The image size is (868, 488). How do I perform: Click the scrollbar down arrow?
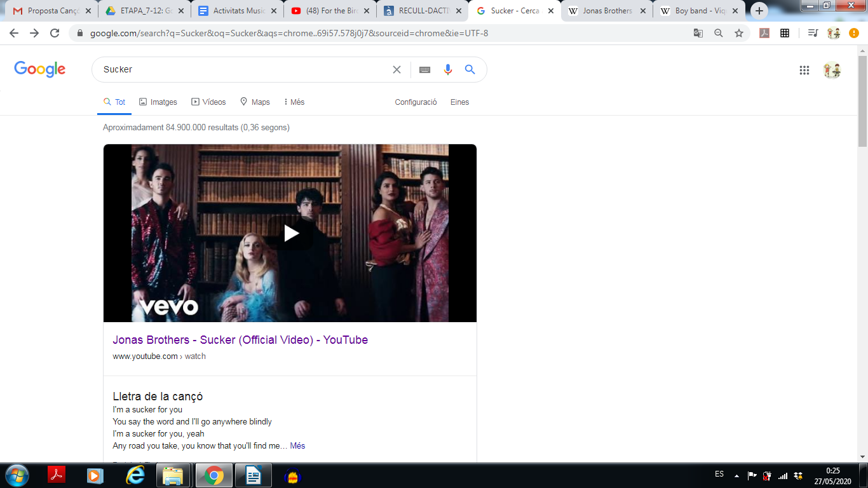click(x=863, y=456)
